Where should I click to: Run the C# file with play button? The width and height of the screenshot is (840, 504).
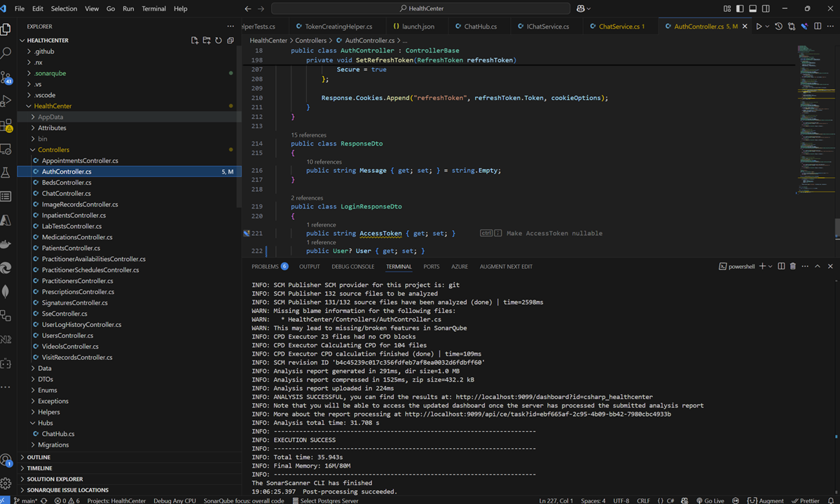point(759,26)
